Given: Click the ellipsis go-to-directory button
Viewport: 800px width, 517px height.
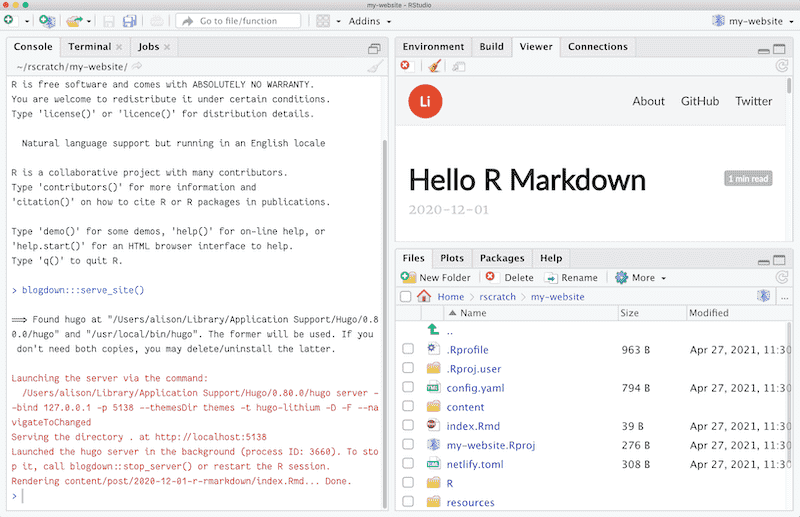Looking at the screenshot, I should click(x=785, y=297).
